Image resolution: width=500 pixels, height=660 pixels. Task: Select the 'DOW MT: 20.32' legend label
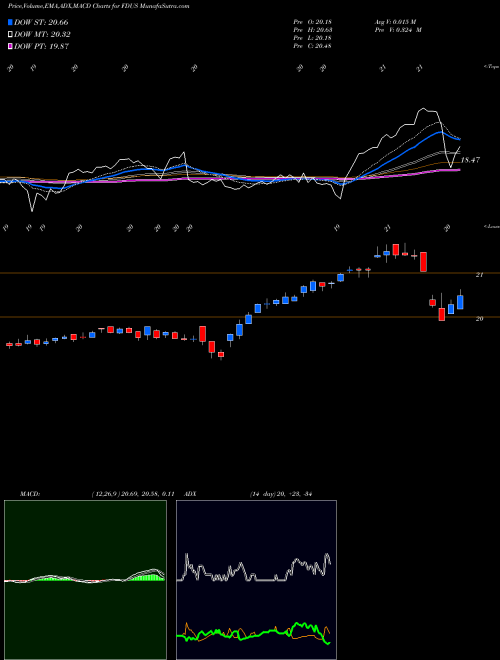click(x=42, y=35)
